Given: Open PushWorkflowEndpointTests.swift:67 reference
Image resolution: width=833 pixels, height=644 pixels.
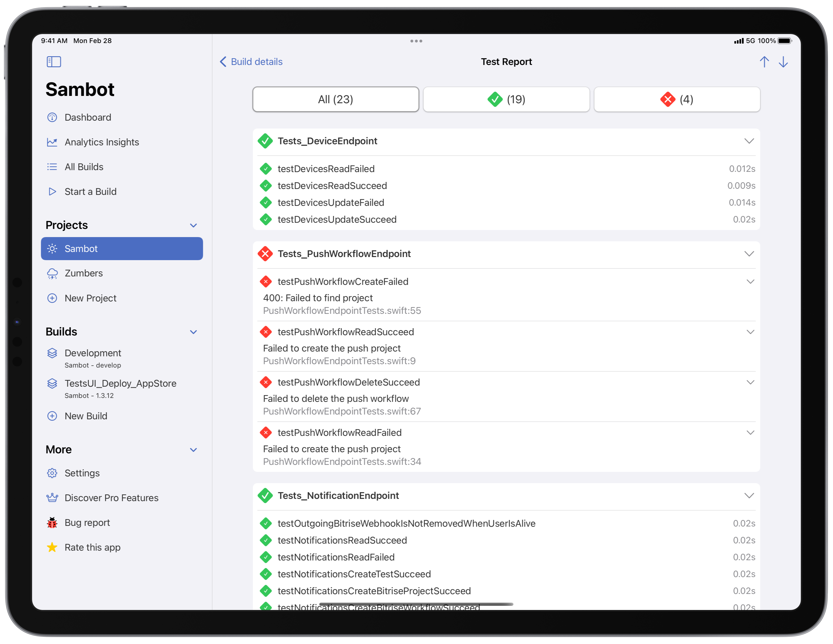Looking at the screenshot, I should click(x=342, y=411).
